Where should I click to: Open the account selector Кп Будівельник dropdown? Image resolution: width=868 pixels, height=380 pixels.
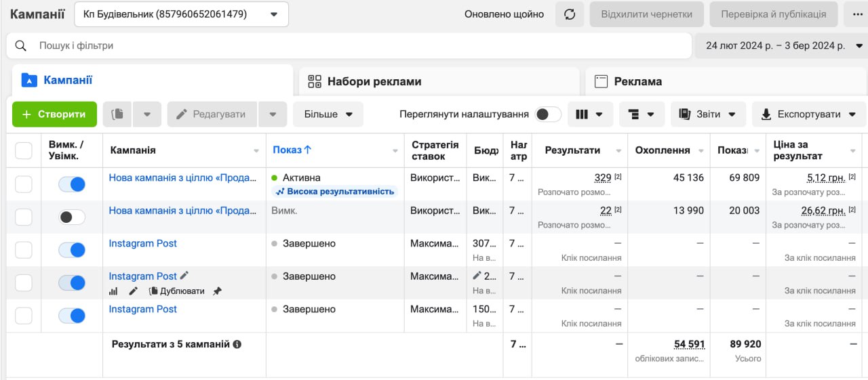coord(181,14)
